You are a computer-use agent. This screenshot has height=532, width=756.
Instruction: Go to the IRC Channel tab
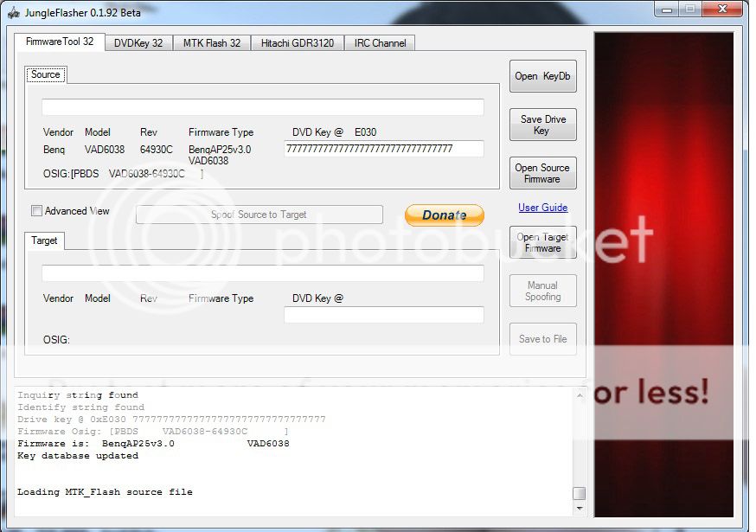pyautogui.click(x=380, y=43)
